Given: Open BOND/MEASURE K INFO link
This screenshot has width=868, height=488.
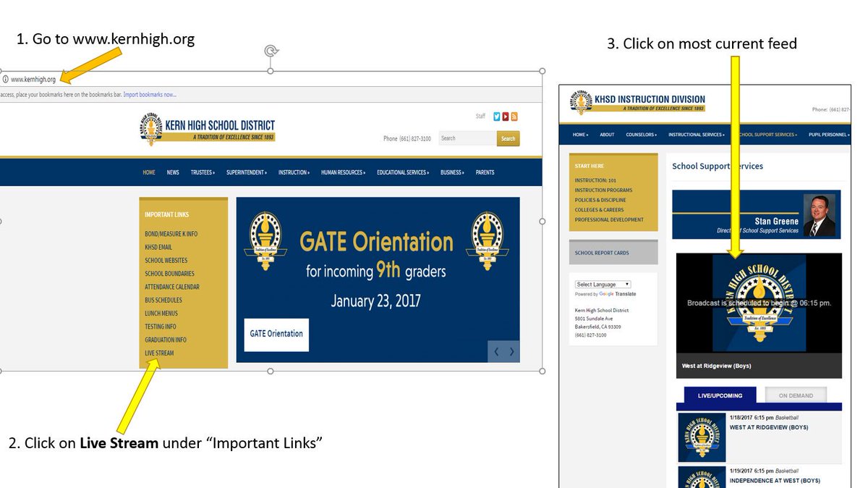Looking at the screenshot, I should click(x=171, y=234).
